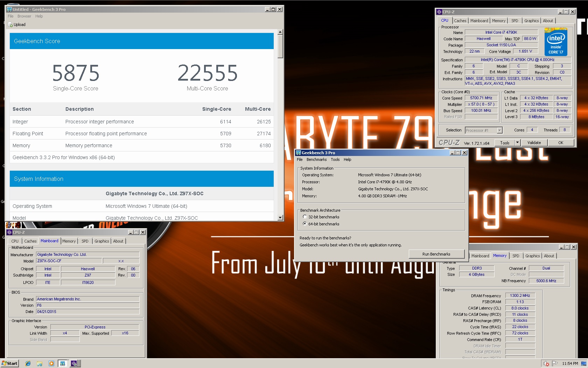
Task: Click the vertical scrollbar thumb in Geekbench results
Action: 280,46
